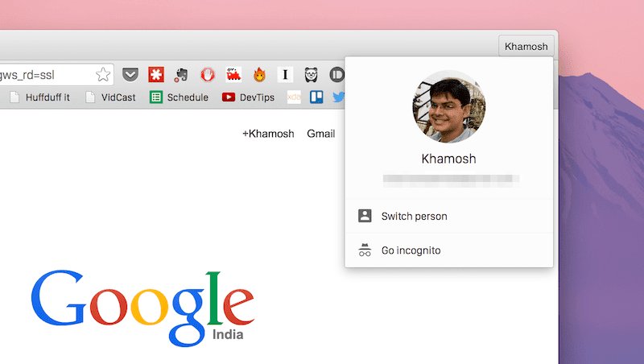Open the Twitter bookmark icon
The width and height of the screenshot is (644, 364).
point(338,97)
